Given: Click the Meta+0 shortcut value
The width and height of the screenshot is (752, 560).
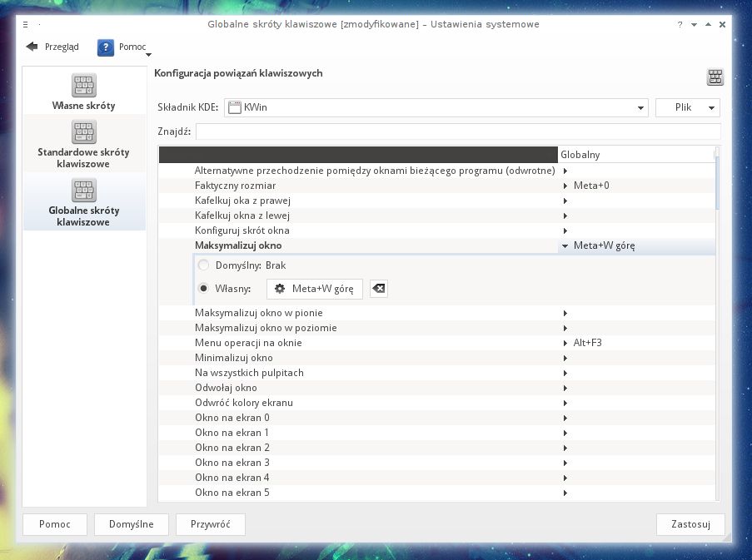Looking at the screenshot, I should point(591,186).
